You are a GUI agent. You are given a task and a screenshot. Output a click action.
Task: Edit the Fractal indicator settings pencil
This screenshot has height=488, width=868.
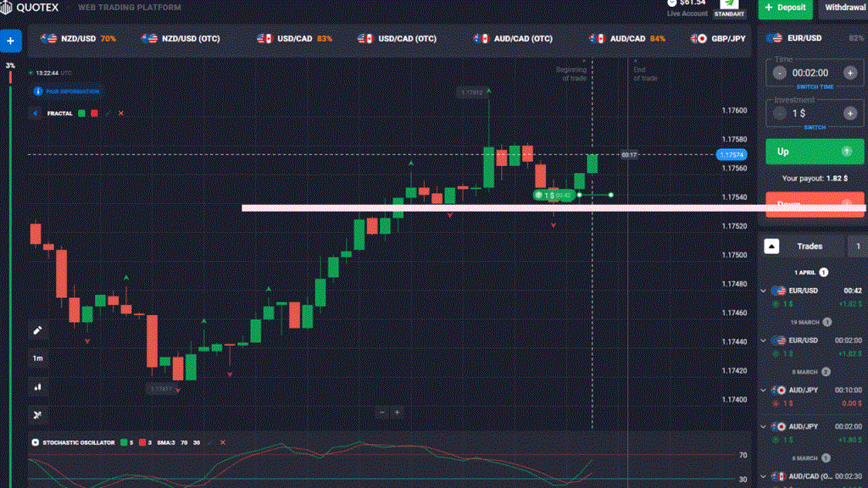point(108,114)
